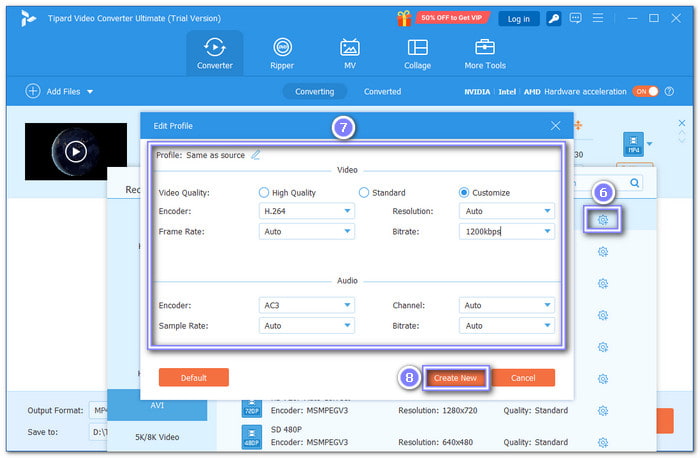This screenshot has width=700, height=458.
Task: Toggle hardware acceleration ON switch
Action: tap(646, 92)
